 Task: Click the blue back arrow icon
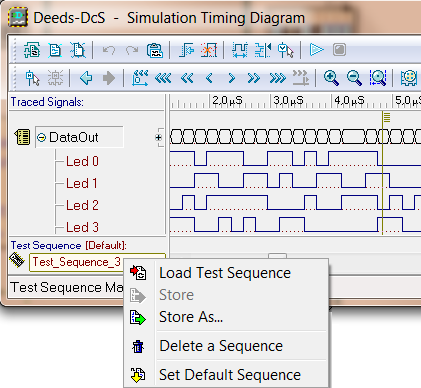86,78
